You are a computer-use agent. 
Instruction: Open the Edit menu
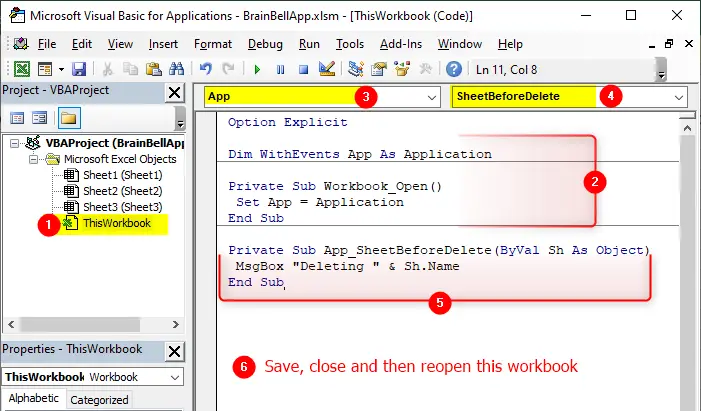point(82,44)
